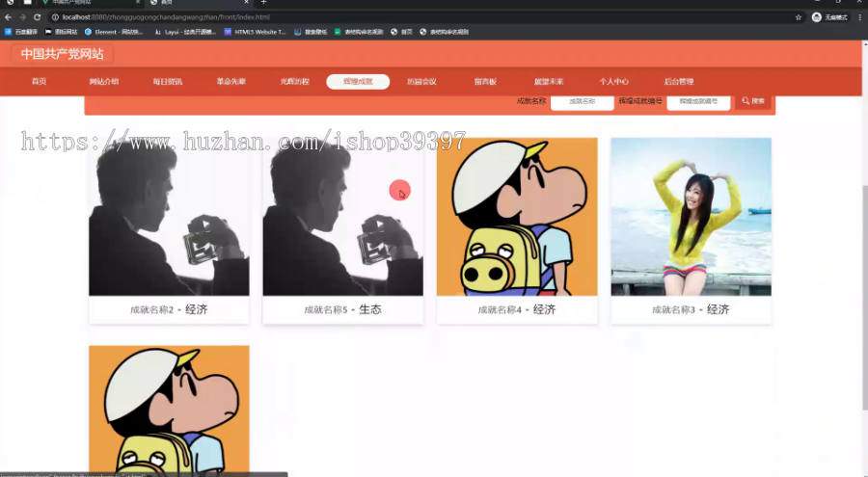Open the 百度翻译 bookmark
Viewport: 868px width, 477px height.
tap(21, 32)
